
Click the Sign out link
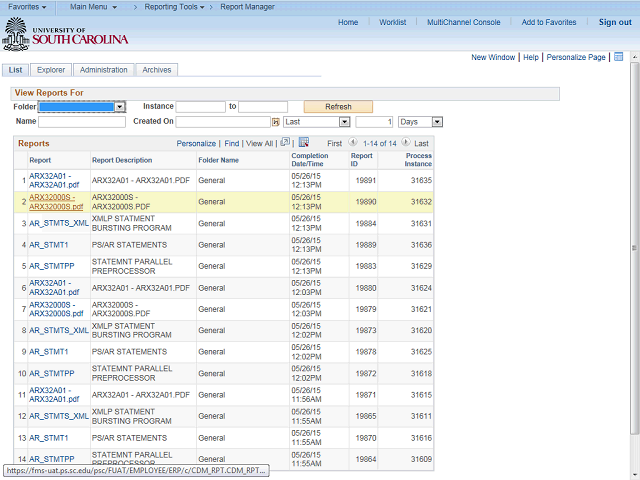click(615, 22)
